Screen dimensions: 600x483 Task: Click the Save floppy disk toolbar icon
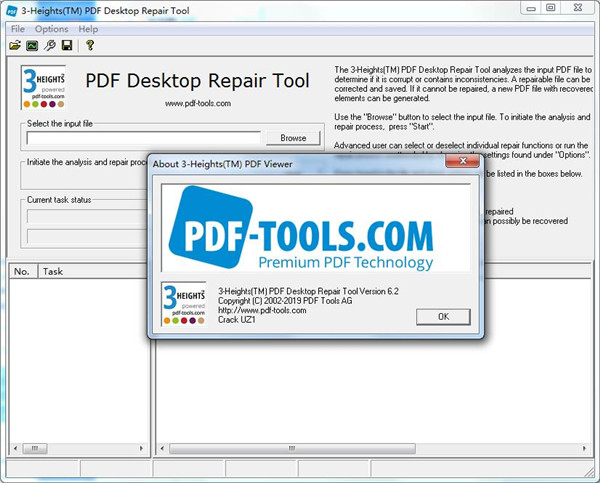67,46
